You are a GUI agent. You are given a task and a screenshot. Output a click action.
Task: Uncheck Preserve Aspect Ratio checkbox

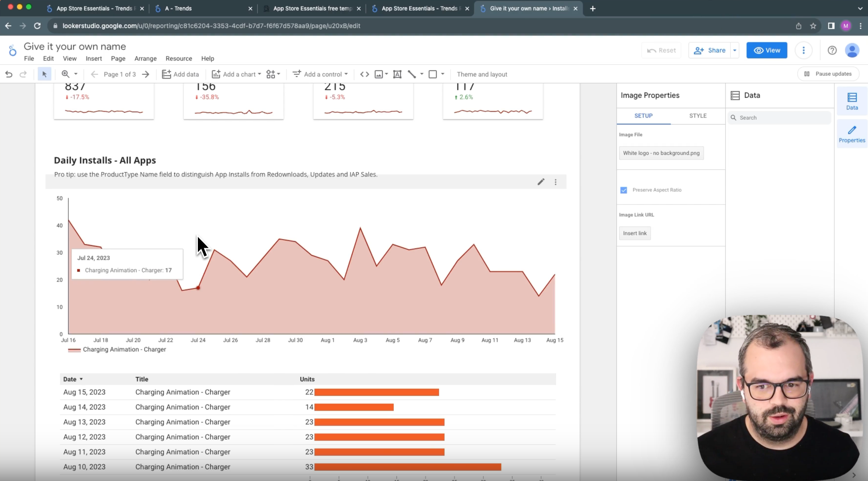click(623, 190)
